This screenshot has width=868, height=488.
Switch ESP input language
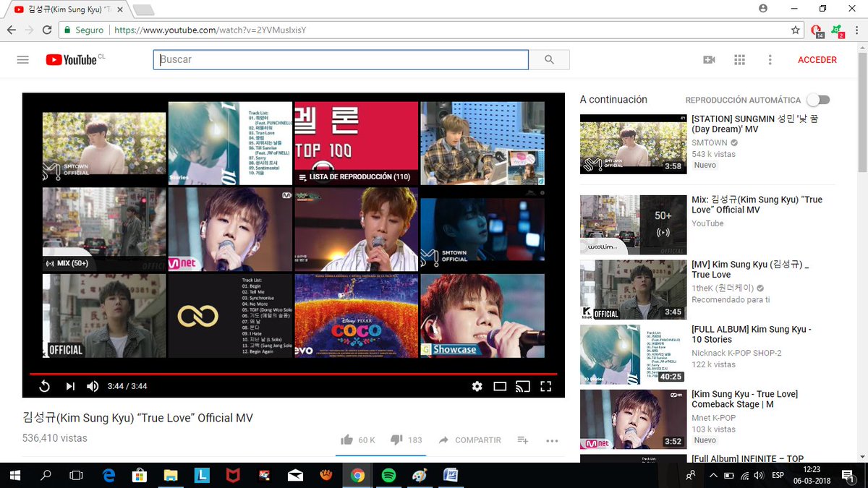click(778, 475)
